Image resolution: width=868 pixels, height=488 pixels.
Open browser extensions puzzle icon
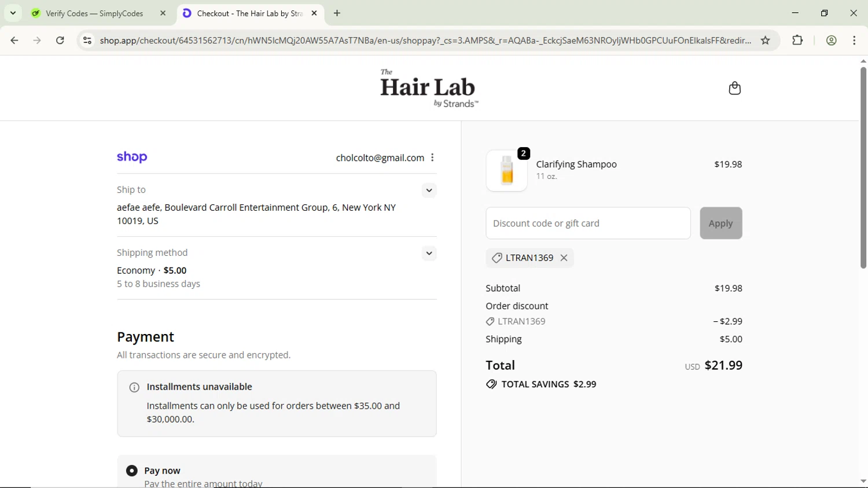pos(797,41)
